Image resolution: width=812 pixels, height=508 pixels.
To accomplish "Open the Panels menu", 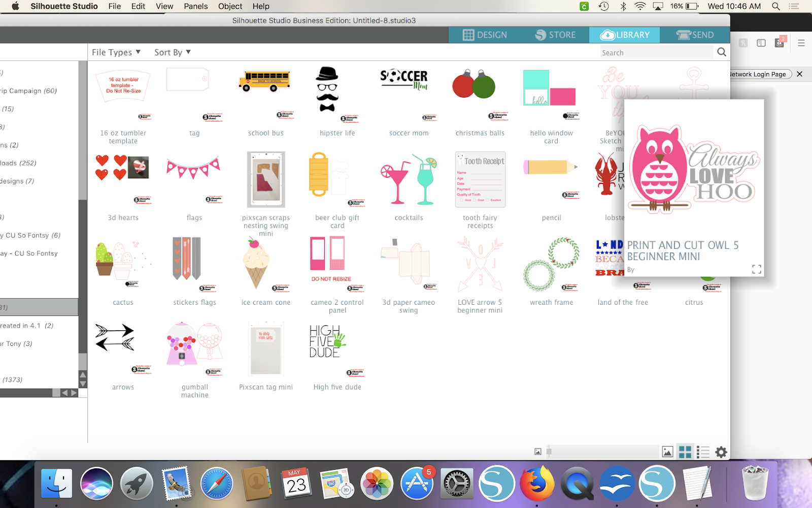I will (x=196, y=6).
